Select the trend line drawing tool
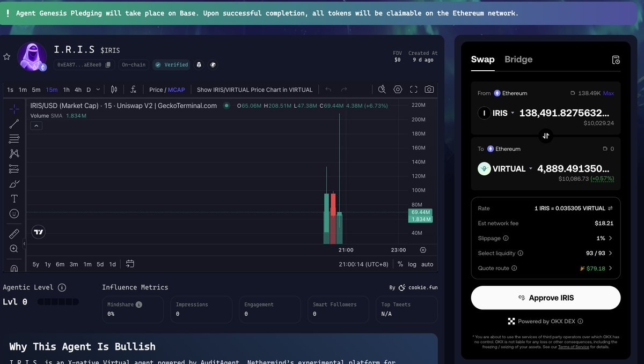The height and width of the screenshot is (364, 644). click(14, 124)
